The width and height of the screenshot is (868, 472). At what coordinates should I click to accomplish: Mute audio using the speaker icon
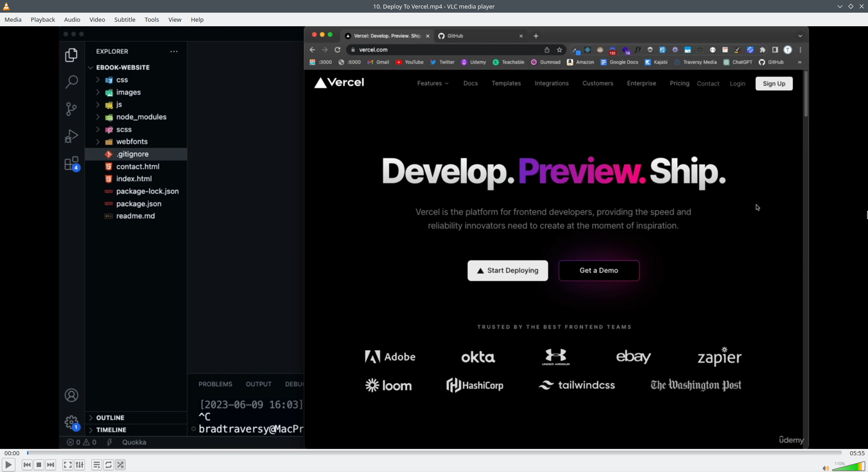tap(826, 468)
